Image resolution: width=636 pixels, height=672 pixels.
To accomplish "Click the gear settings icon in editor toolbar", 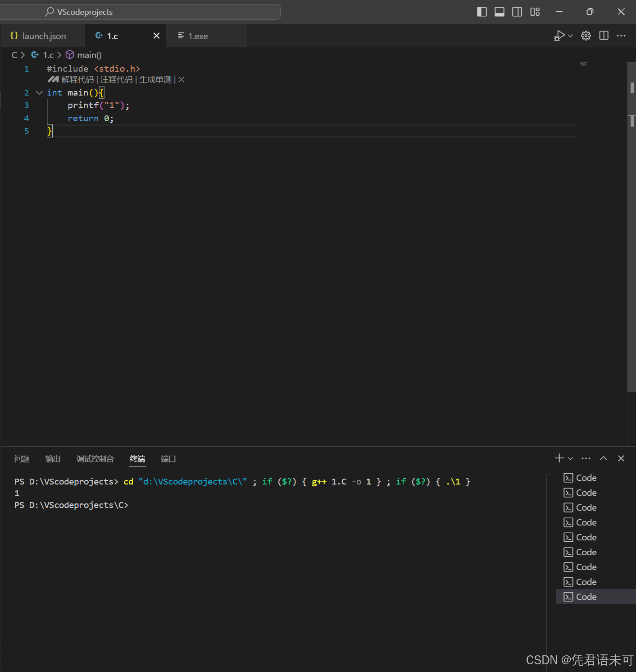I will tap(586, 36).
